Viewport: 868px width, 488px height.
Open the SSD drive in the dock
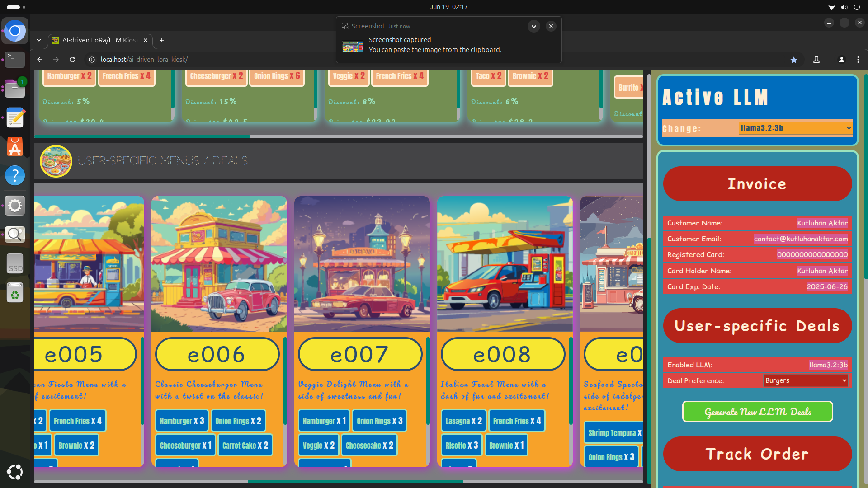click(x=15, y=263)
